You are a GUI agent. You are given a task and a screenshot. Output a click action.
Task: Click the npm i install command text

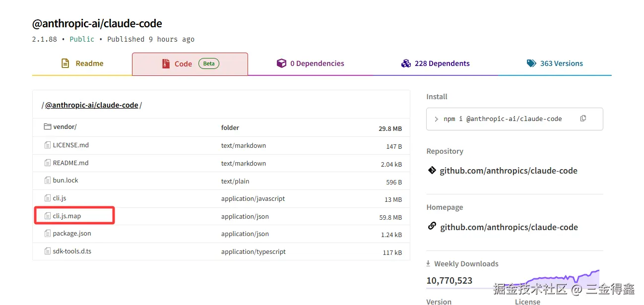pos(503,119)
